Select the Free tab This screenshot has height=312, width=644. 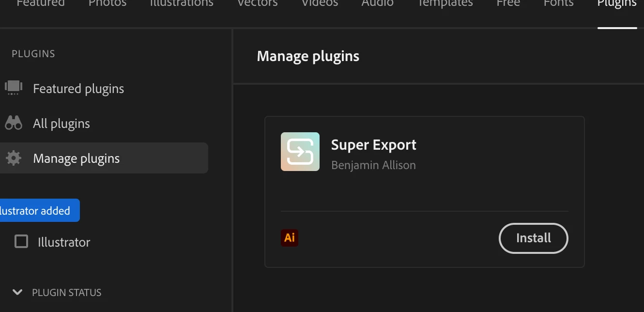click(x=508, y=3)
